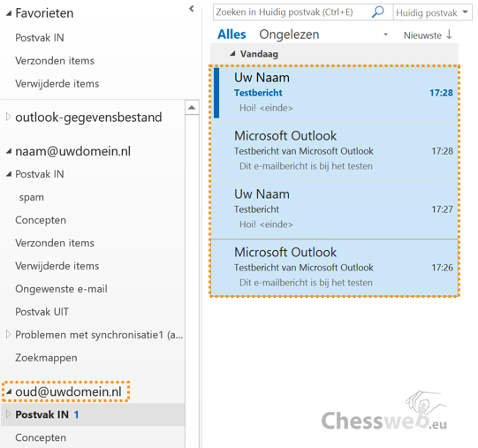Open Microsoft Outlook test message from 17:26
Image resolution: width=478 pixels, height=448 pixels.
tap(334, 267)
